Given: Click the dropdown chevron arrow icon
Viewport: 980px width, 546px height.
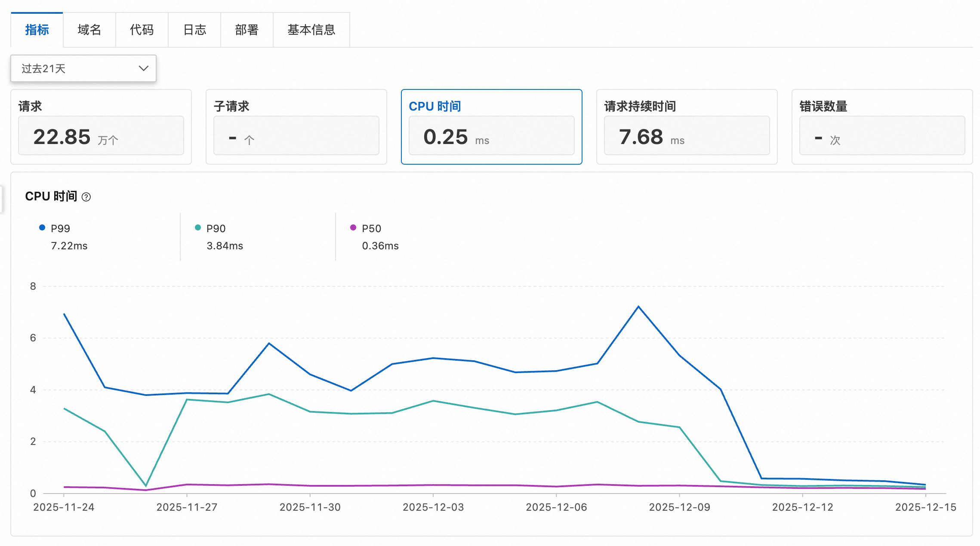Looking at the screenshot, I should [143, 68].
